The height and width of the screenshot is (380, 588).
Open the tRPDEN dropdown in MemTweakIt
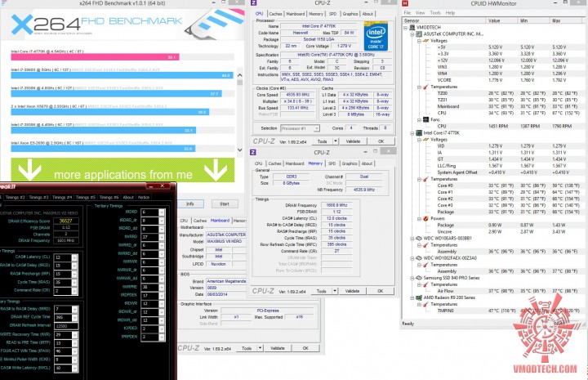click(x=162, y=337)
